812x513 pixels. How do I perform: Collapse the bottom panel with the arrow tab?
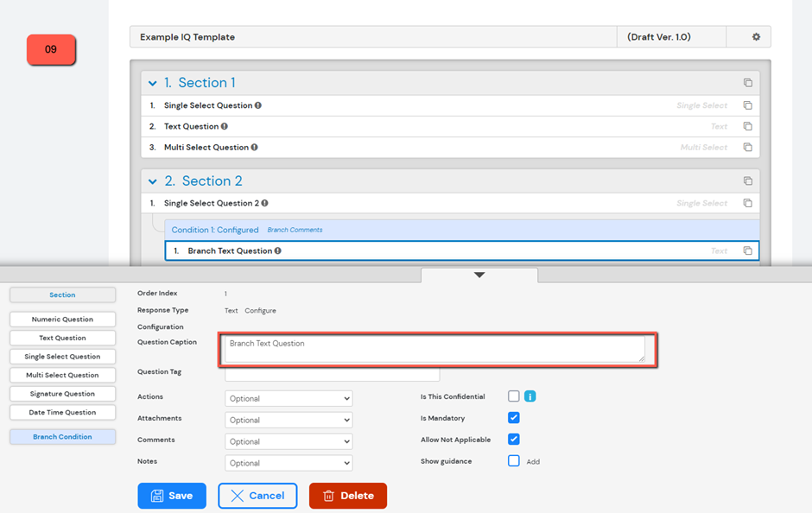tap(479, 275)
